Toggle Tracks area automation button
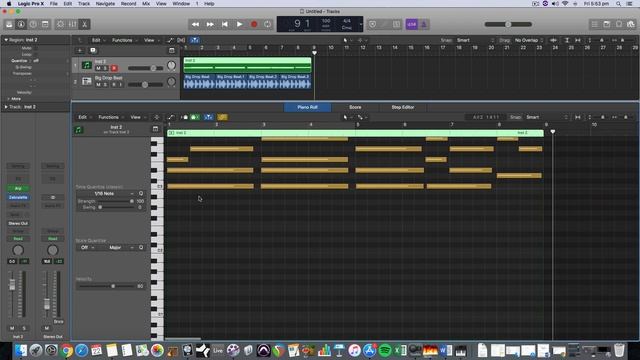Screen dimensions: 640x360 click(170, 40)
